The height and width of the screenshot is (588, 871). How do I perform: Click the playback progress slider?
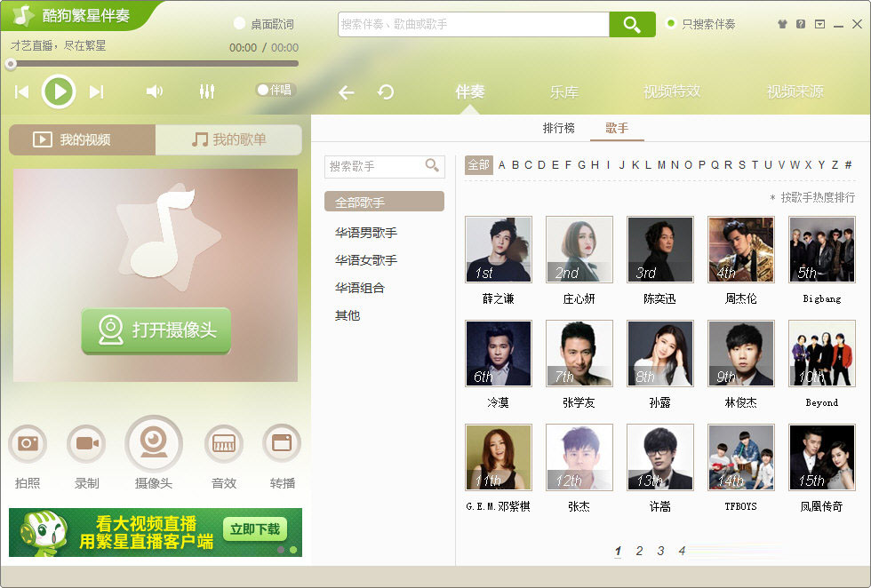[154, 64]
